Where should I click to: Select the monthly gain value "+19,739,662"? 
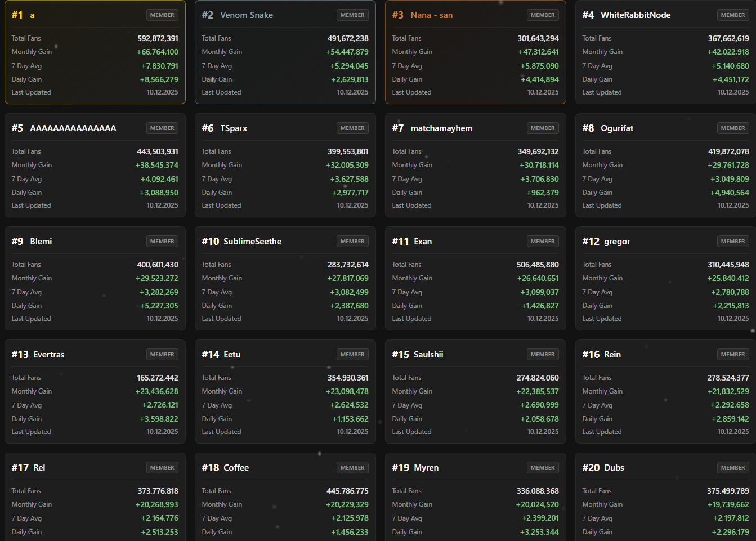point(728,504)
